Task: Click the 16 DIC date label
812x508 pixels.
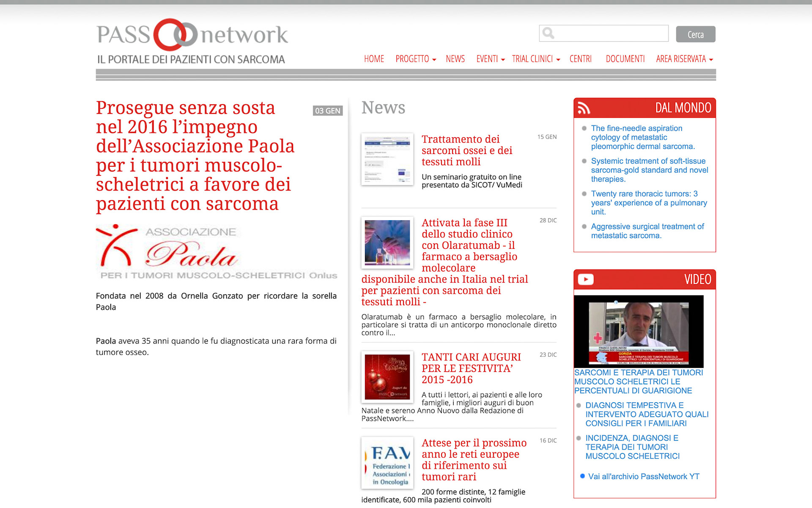Action: point(548,440)
